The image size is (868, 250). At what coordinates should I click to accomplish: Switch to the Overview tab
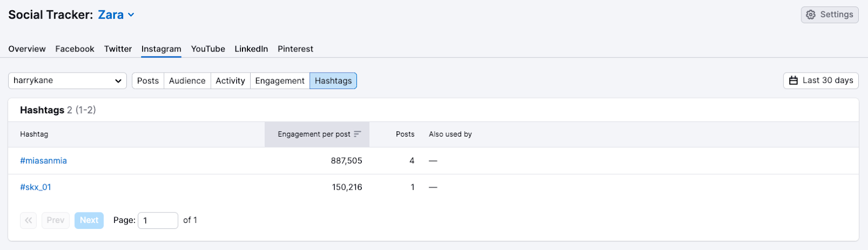click(27, 49)
